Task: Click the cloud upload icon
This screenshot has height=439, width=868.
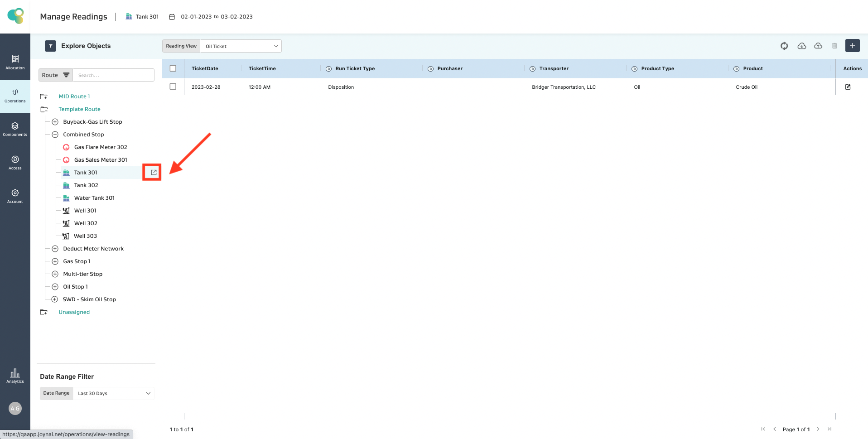Action: tap(818, 46)
